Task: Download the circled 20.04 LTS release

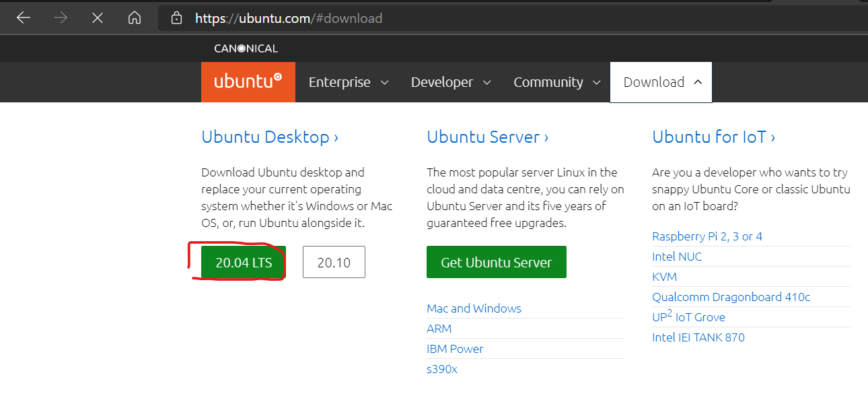Action: pyautogui.click(x=243, y=262)
